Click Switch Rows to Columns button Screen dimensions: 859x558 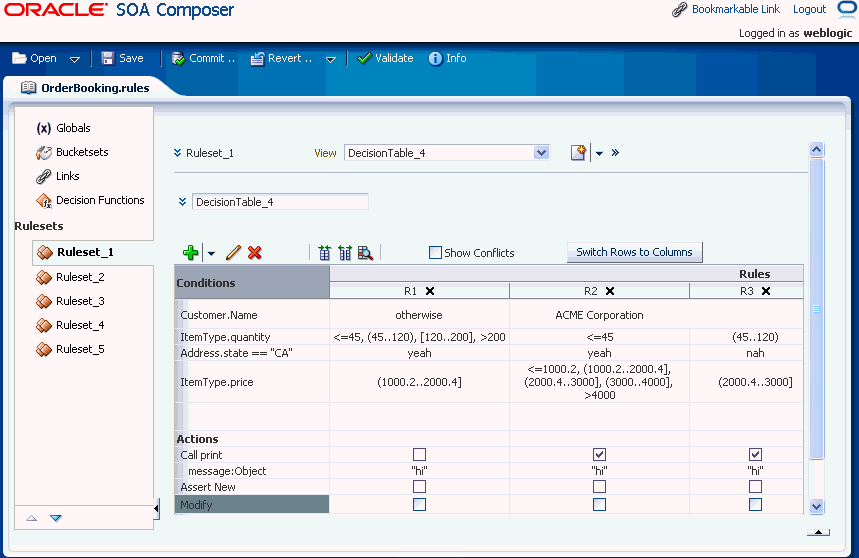pyautogui.click(x=634, y=252)
